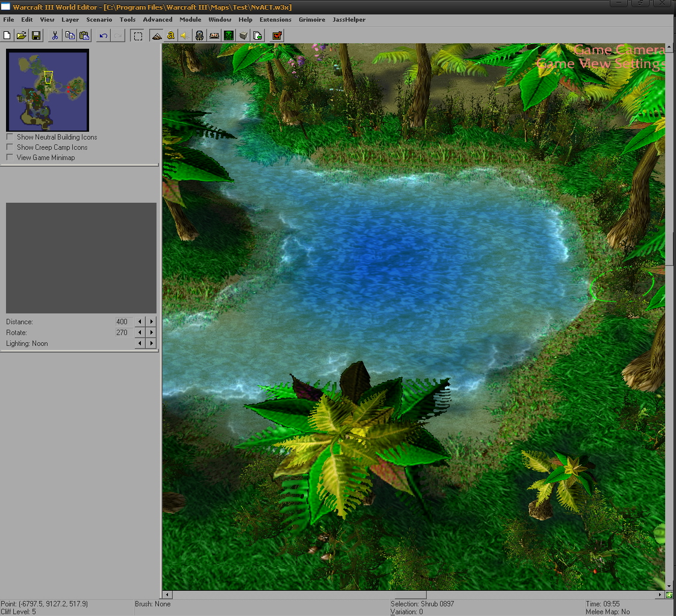Screen dimensions: 676x616
Task: Open the JassHelper menu
Action: point(349,19)
